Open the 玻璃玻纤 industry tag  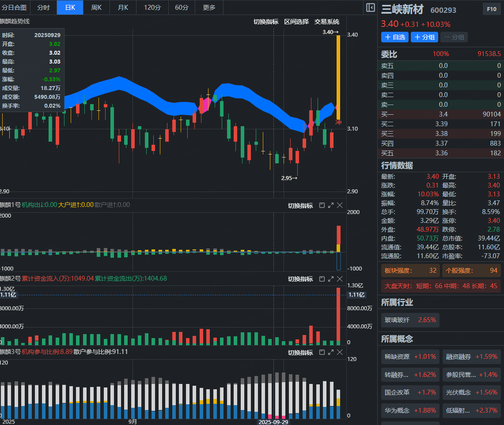pyautogui.click(x=410, y=320)
